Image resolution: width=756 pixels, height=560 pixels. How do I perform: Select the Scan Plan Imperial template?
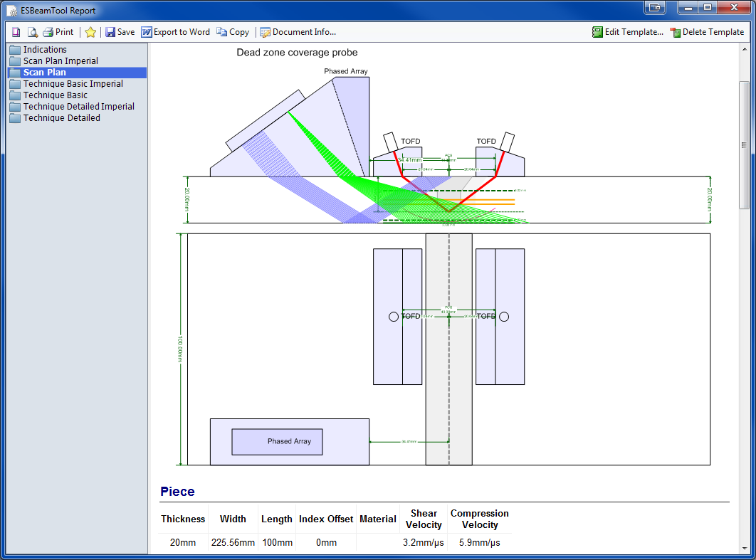[x=61, y=61]
